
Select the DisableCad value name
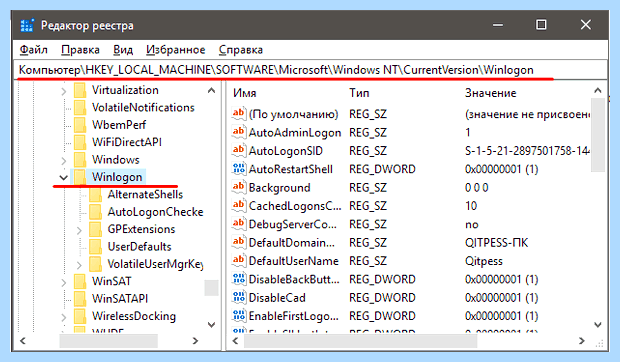coord(277,298)
